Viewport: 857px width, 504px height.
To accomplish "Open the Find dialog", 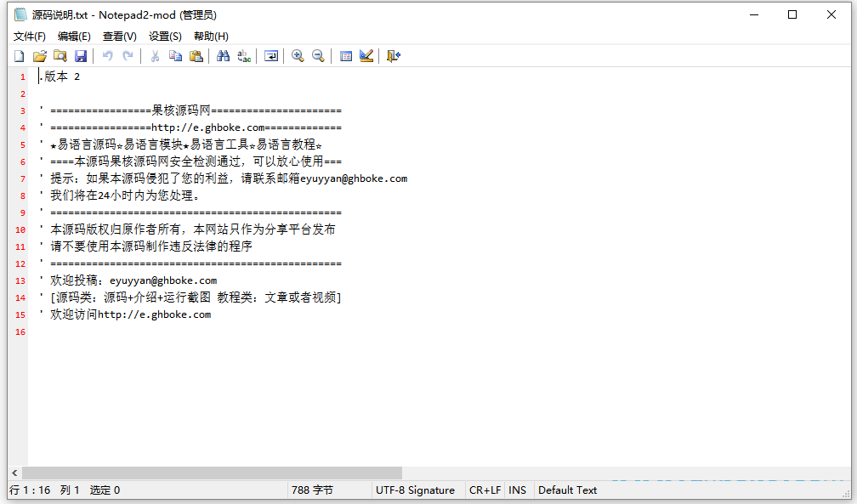I will [222, 55].
